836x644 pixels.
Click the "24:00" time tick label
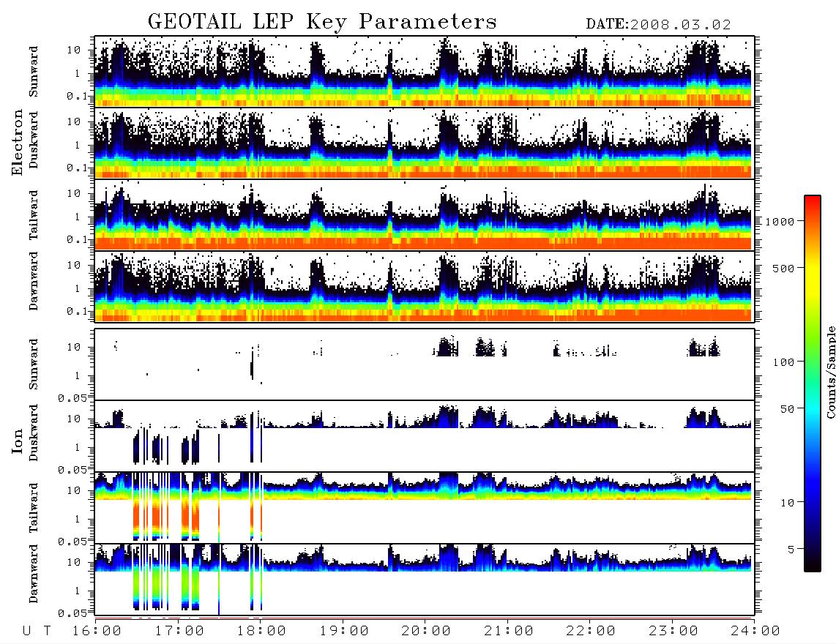(x=755, y=632)
